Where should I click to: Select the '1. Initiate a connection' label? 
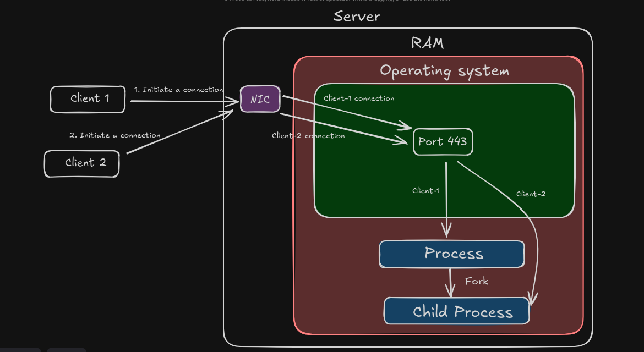[178, 89]
